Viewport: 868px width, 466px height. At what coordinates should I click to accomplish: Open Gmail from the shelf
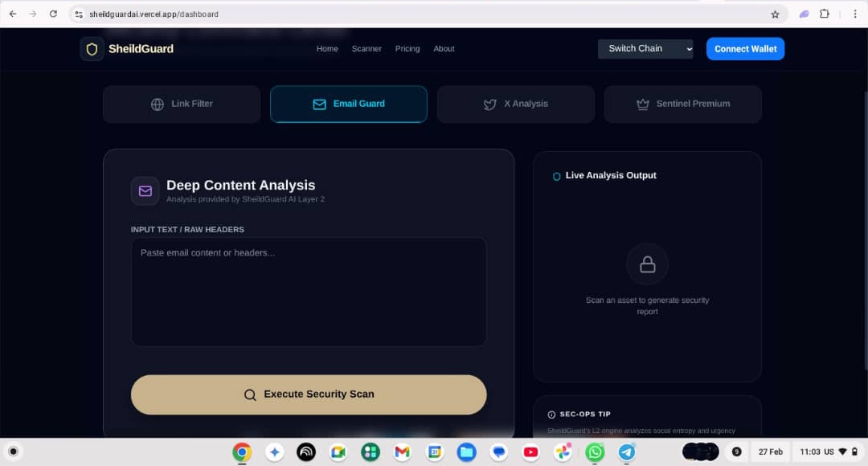point(403,452)
